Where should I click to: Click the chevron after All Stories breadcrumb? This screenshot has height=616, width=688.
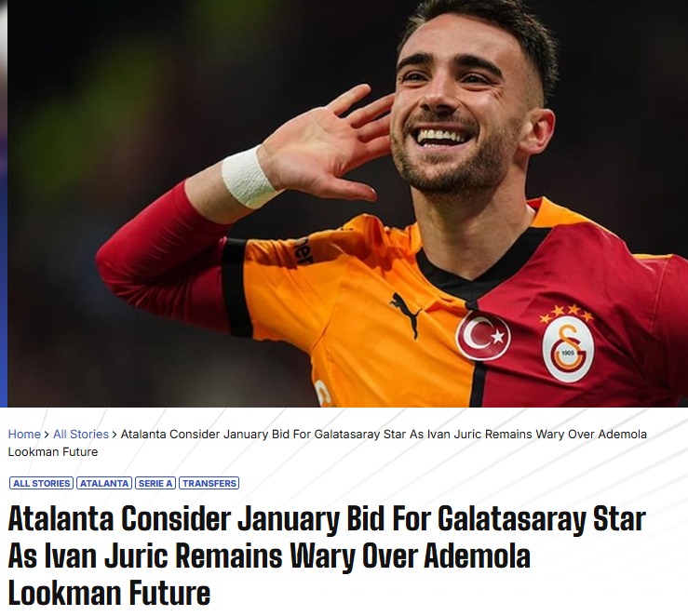coord(115,435)
